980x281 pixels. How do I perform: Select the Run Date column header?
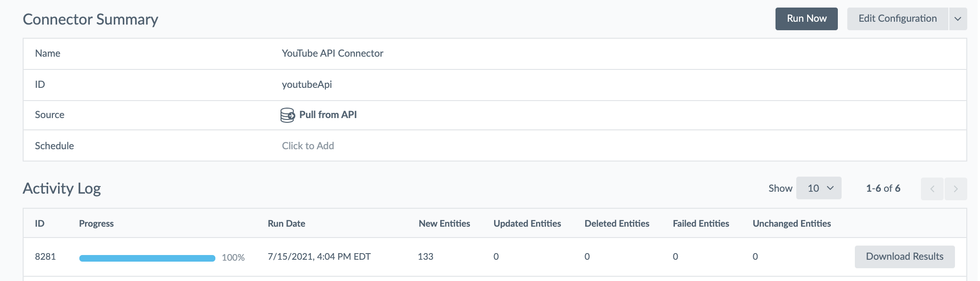[x=286, y=223]
